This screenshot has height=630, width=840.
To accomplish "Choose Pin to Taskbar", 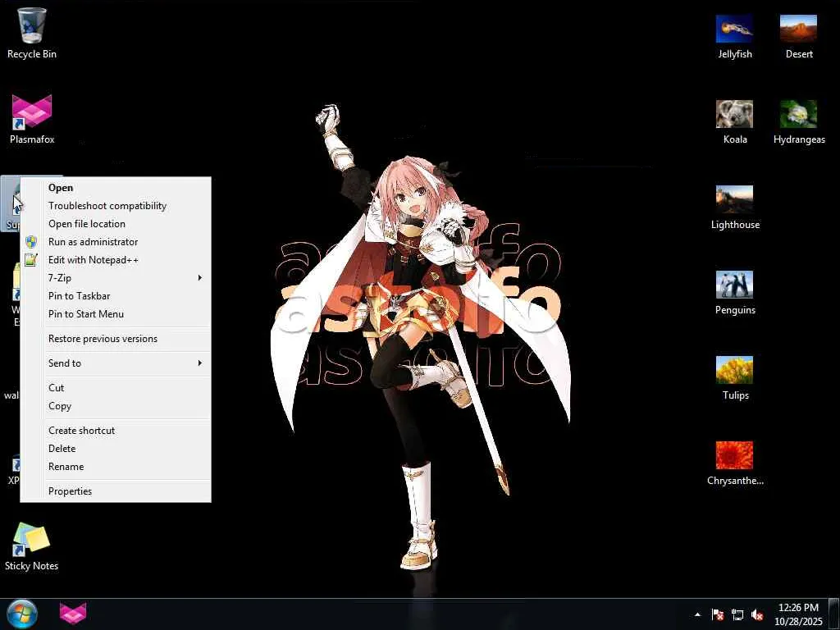I will (x=116, y=296).
